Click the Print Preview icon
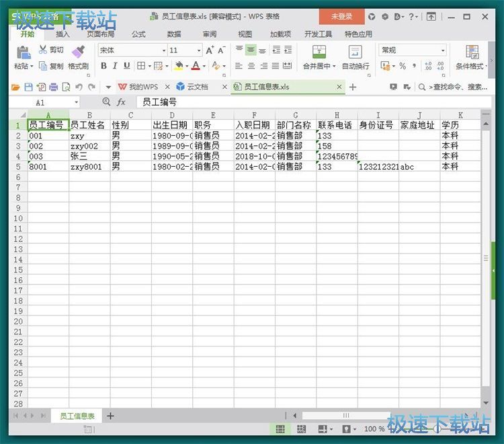504x444 pixels. 66,87
